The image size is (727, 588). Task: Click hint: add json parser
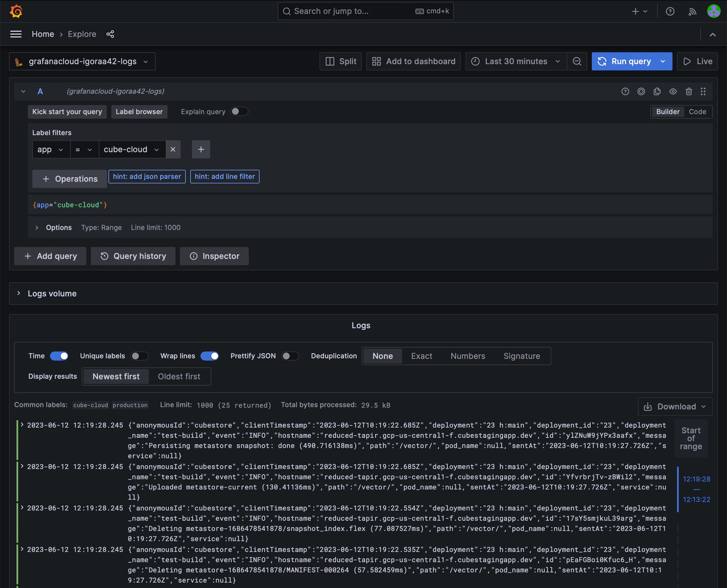click(x=147, y=177)
